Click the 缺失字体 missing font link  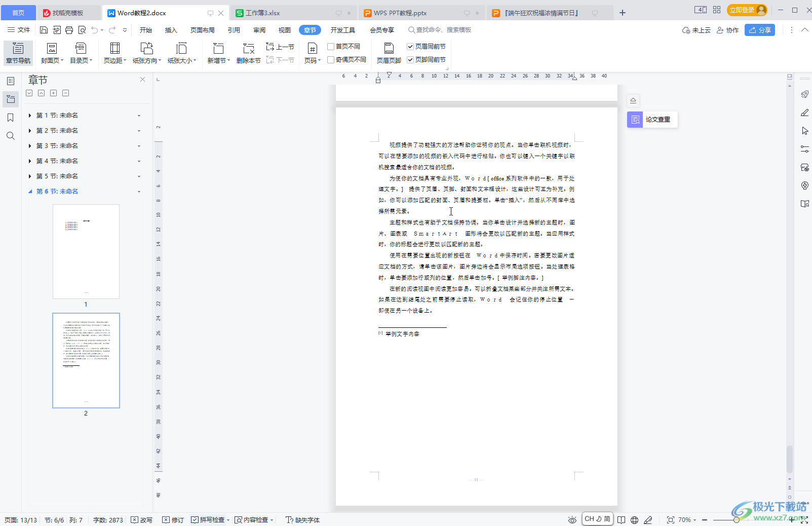(x=303, y=520)
